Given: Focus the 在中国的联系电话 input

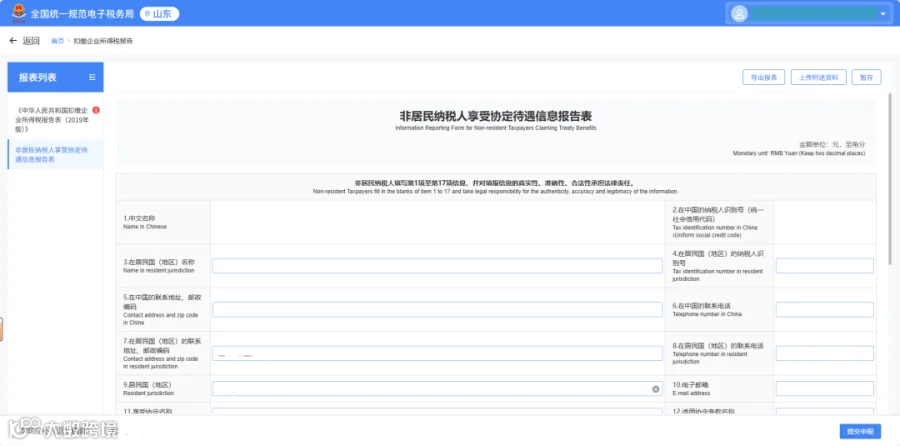Looking at the screenshot, I should pos(825,310).
